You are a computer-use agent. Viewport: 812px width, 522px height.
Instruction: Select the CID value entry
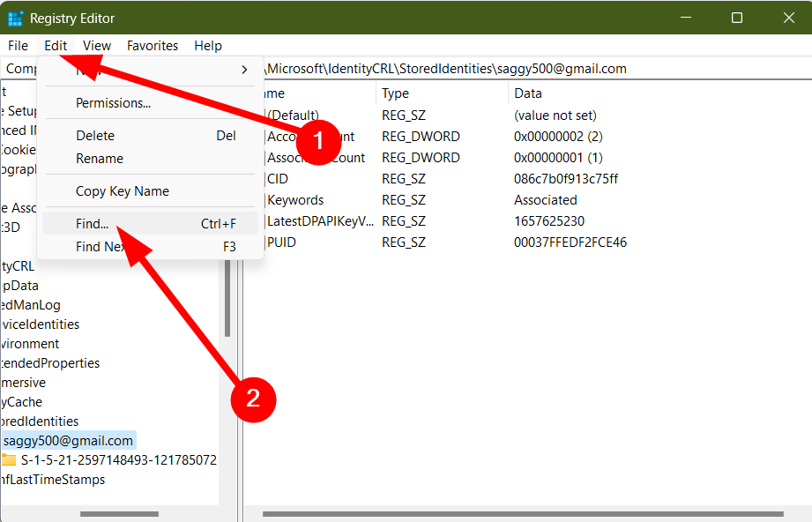tap(278, 179)
